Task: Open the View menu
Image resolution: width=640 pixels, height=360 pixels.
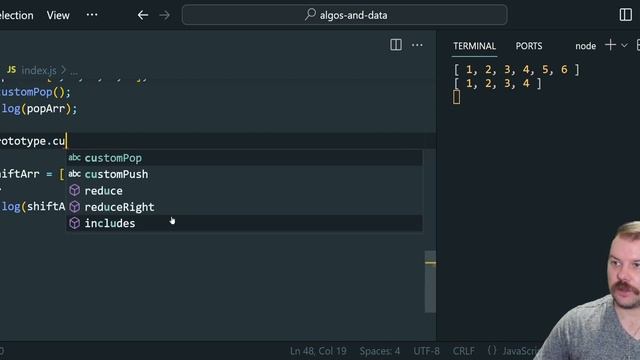Action: (x=58, y=16)
